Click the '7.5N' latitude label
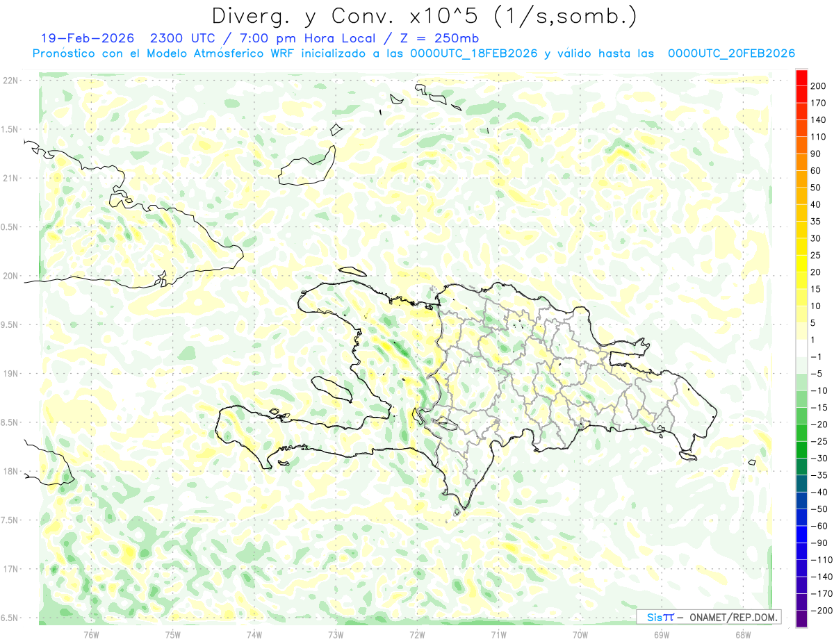The width and height of the screenshot is (834, 644). (x=10, y=520)
